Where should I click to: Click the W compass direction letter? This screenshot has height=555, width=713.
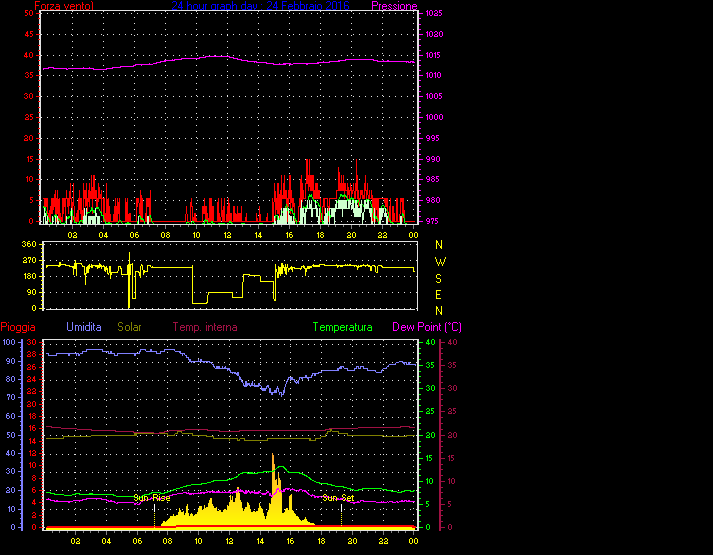438,261
